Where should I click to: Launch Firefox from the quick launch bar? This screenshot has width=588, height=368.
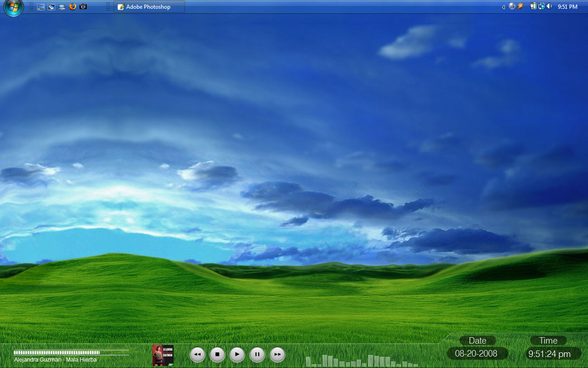[x=73, y=6]
